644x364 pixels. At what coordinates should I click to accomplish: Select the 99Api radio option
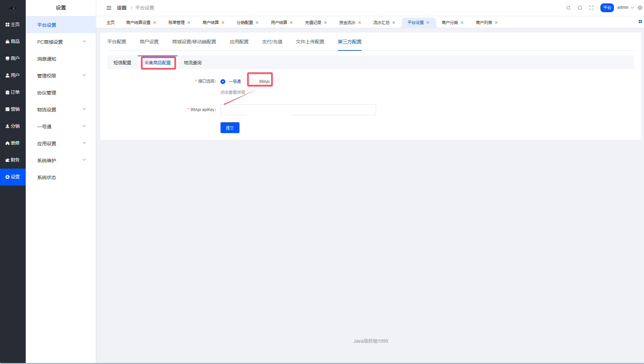pos(253,82)
